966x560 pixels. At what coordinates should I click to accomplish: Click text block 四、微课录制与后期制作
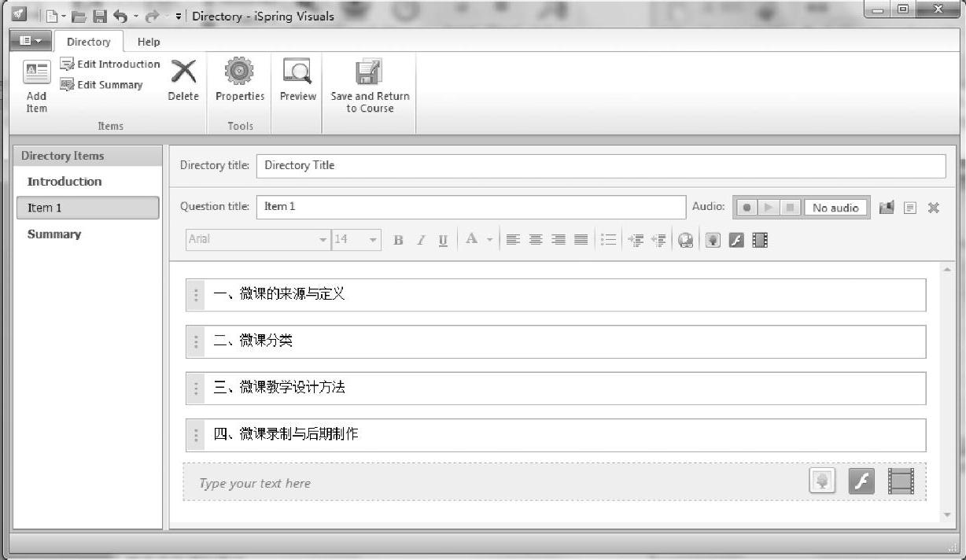coord(555,434)
